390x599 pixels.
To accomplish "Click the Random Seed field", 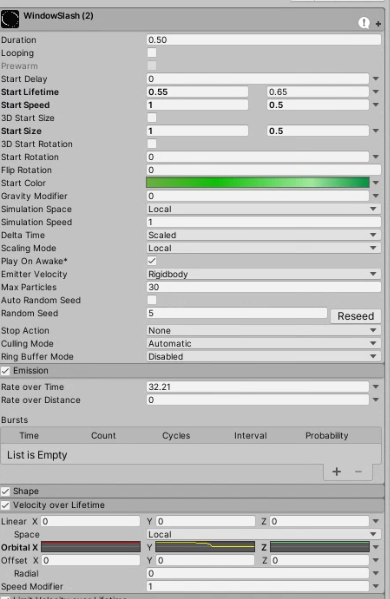I will (x=237, y=313).
